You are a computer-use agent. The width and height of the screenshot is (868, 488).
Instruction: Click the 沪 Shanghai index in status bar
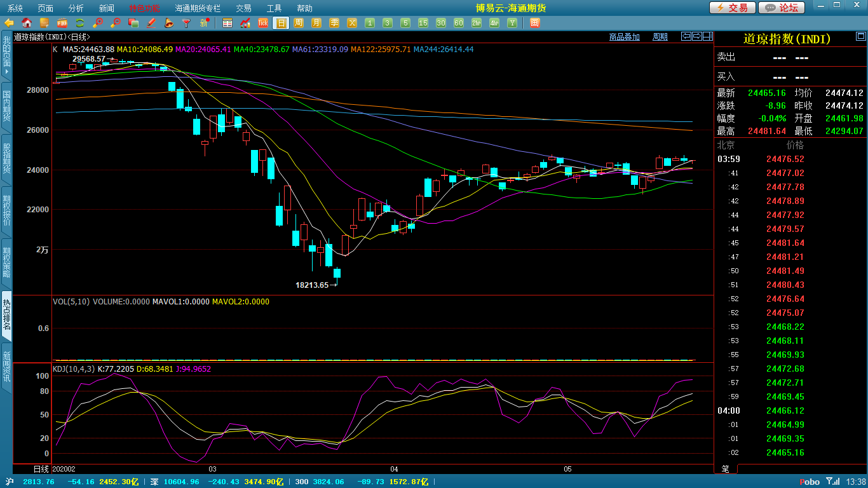click(x=10, y=482)
